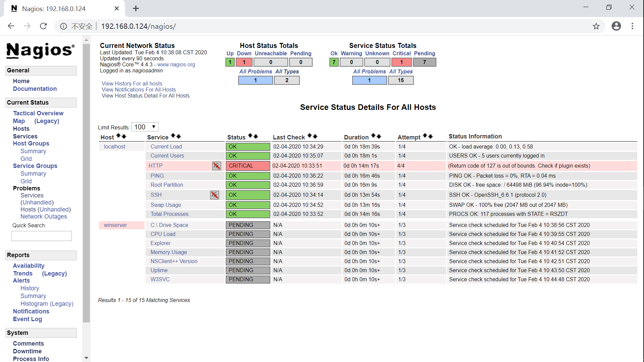
Task: Open the winserver host details
Action: (x=115, y=225)
